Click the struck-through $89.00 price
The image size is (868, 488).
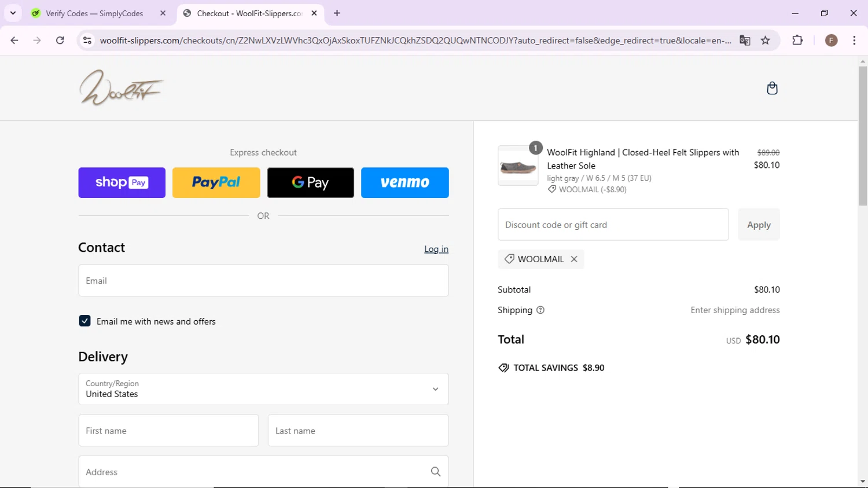768,153
